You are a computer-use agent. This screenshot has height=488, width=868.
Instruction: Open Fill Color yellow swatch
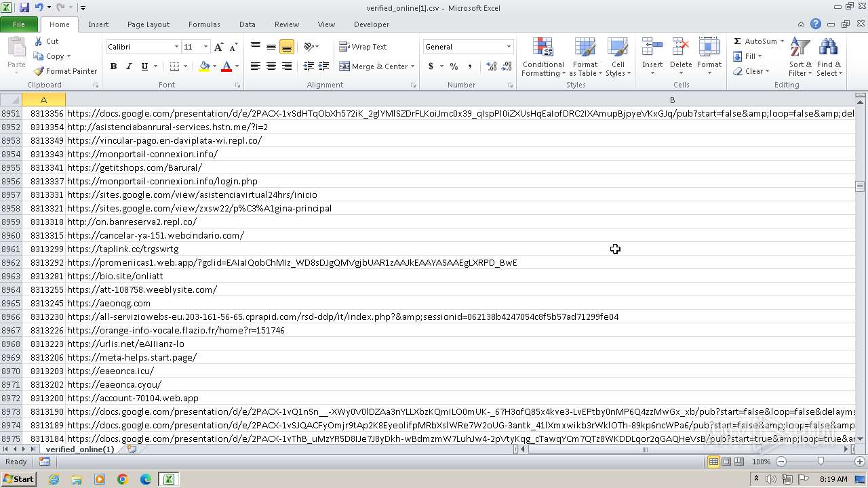(204, 66)
